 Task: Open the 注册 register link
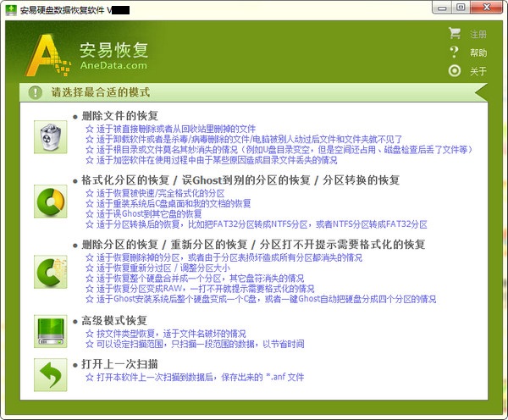478,34
